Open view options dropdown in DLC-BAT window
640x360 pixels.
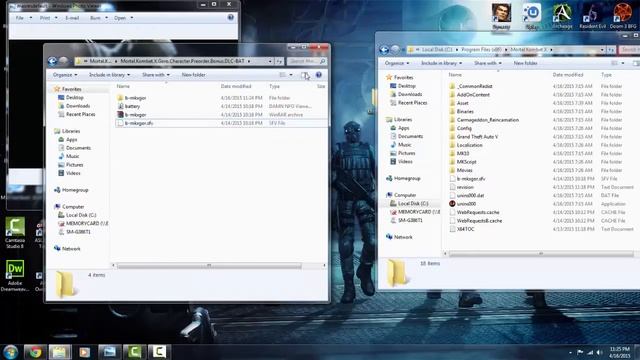click(x=291, y=75)
